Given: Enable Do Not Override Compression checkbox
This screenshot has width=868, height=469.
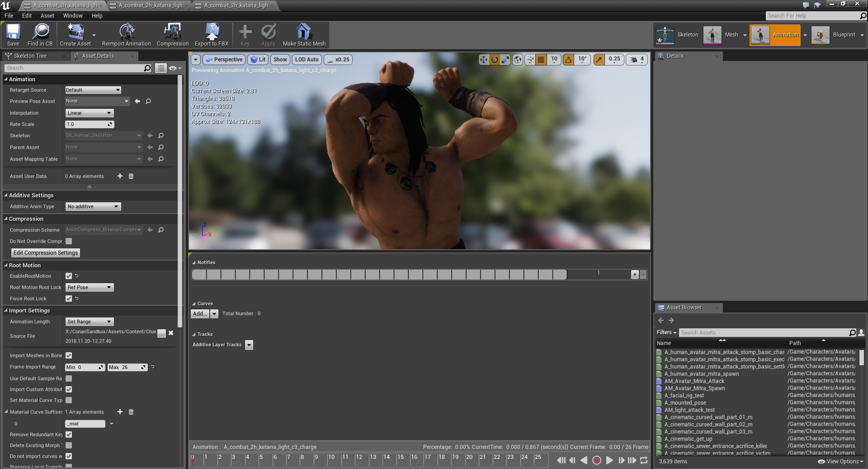Looking at the screenshot, I should pyautogui.click(x=69, y=241).
